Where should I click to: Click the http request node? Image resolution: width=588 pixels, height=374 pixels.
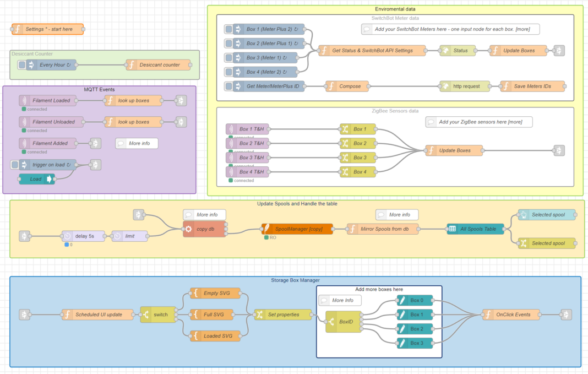point(464,86)
